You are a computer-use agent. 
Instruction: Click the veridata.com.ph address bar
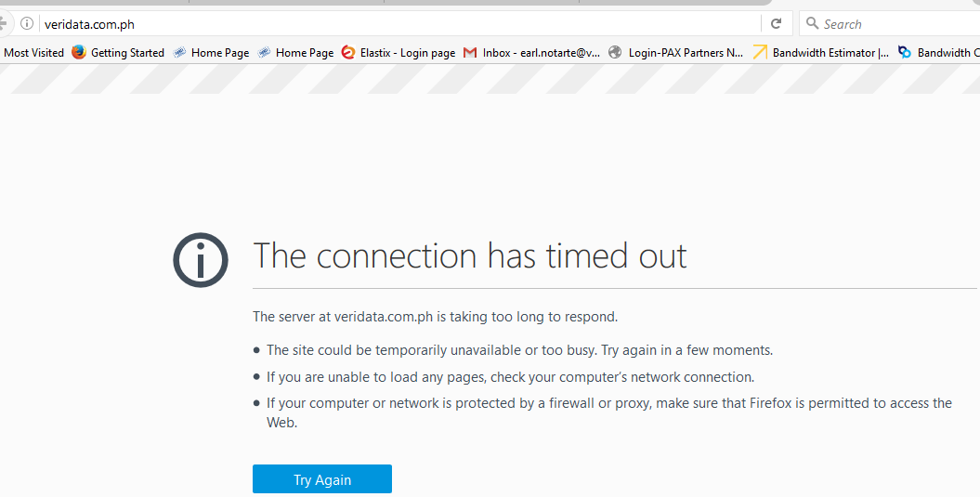pyautogui.click(x=400, y=24)
